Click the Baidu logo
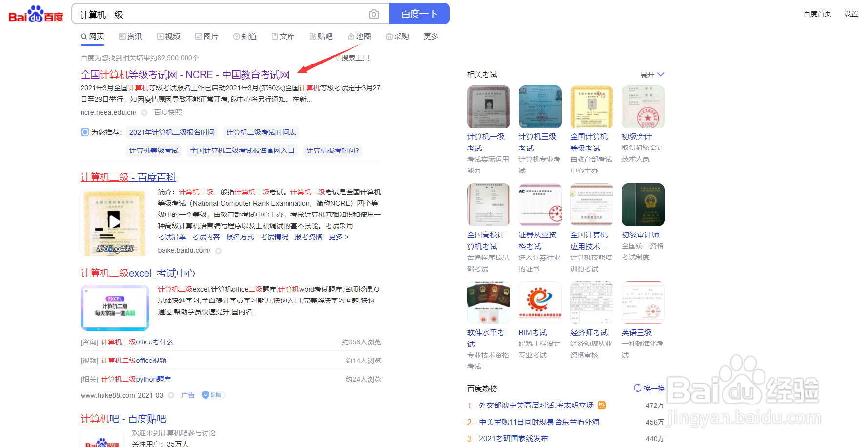The height and width of the screenshot is (447, 868). 36,14
